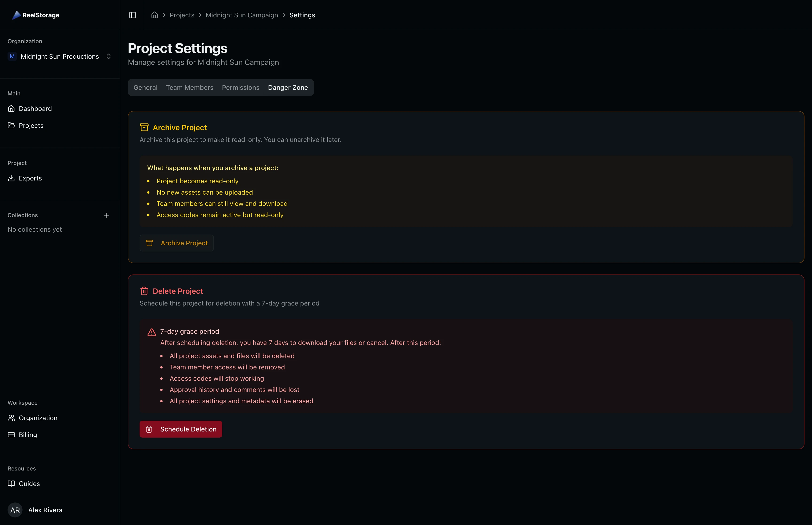Click the trash icon beside Delete Project heading
The image size is (812, 525).
coord(144,291)
